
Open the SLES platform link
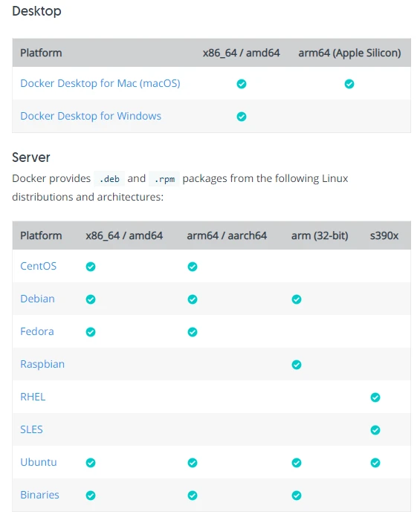(31, 429)
